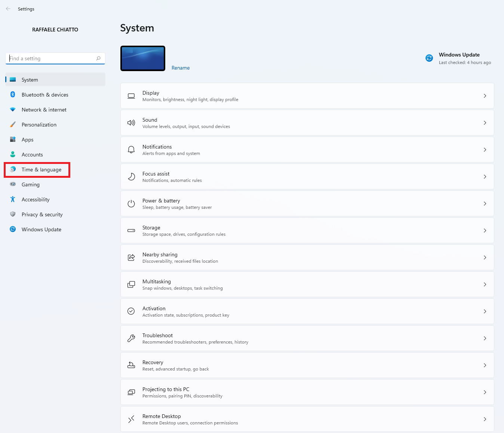Click the Time & language globe icon
Screen dimensions: 504x433
[x=13, y=170]
